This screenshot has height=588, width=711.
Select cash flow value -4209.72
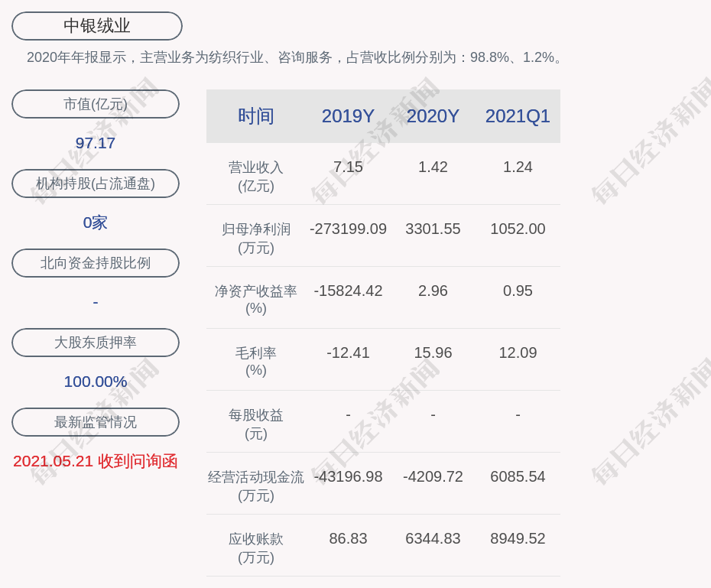[x=433, y=476]
